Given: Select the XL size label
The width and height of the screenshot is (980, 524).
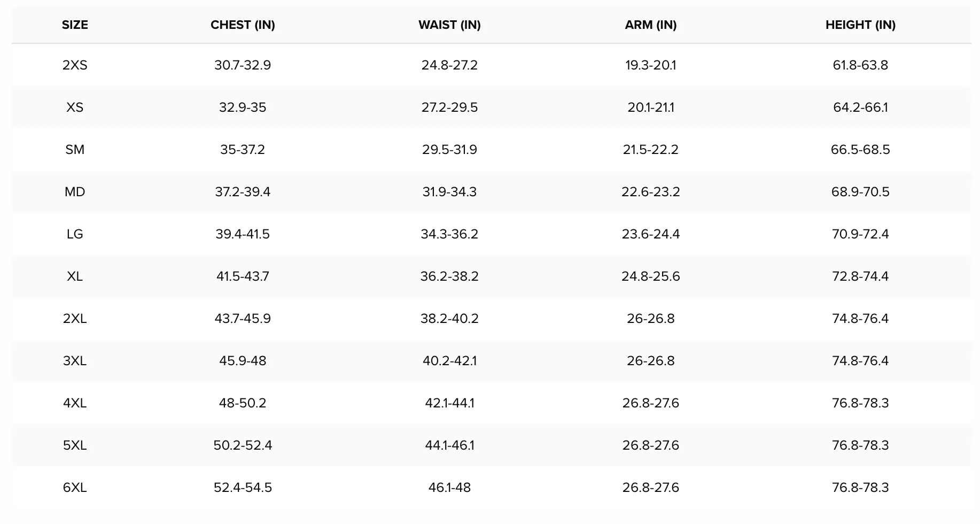Looking at the screenshot, I should [x=75, y=276].
